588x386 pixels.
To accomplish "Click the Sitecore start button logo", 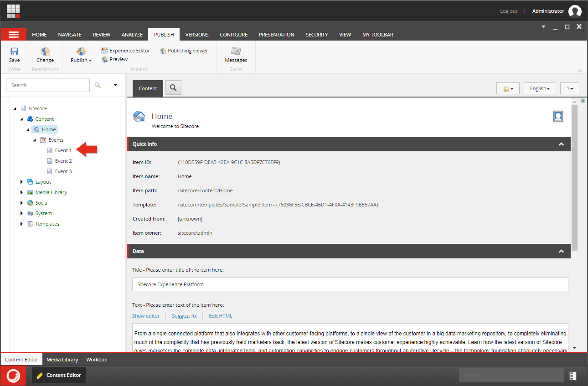I will click(x=14, y=376).
